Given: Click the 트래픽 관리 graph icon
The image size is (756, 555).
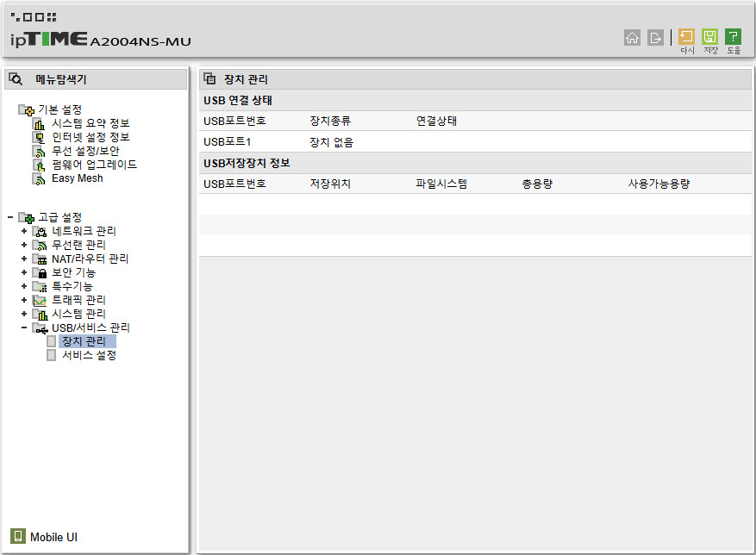Looking at the screenshot, I should click(40, 301).
